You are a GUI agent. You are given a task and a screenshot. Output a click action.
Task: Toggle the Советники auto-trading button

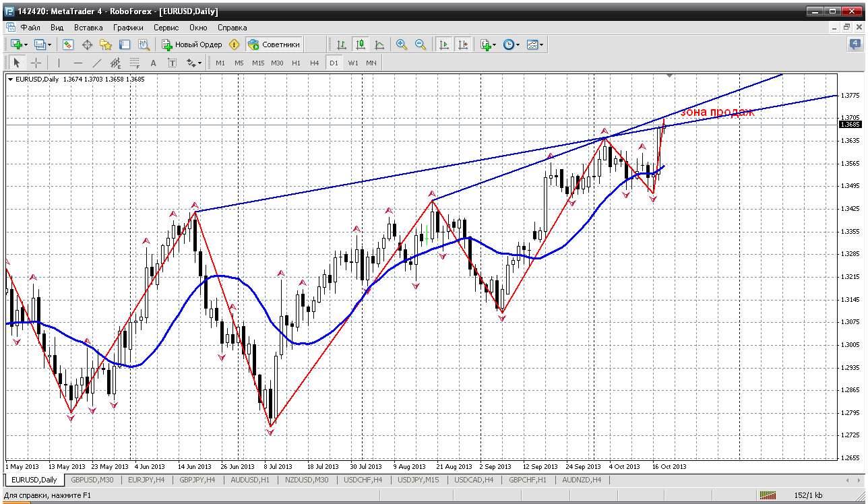pos(274,44)
